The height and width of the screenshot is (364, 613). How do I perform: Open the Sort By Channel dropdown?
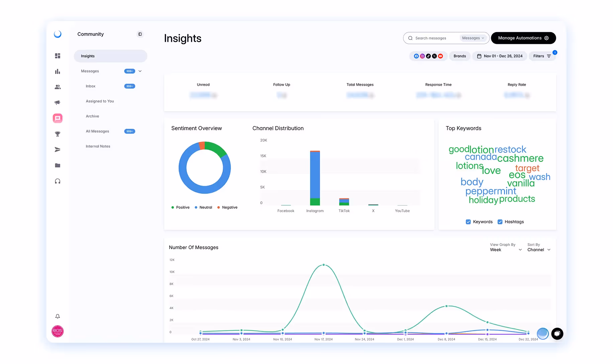(538, 250)
